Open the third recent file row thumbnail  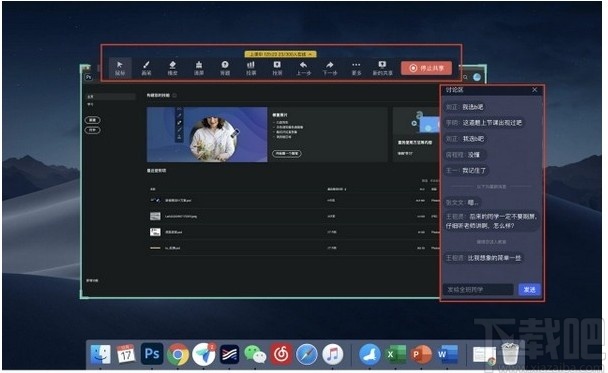155,232
